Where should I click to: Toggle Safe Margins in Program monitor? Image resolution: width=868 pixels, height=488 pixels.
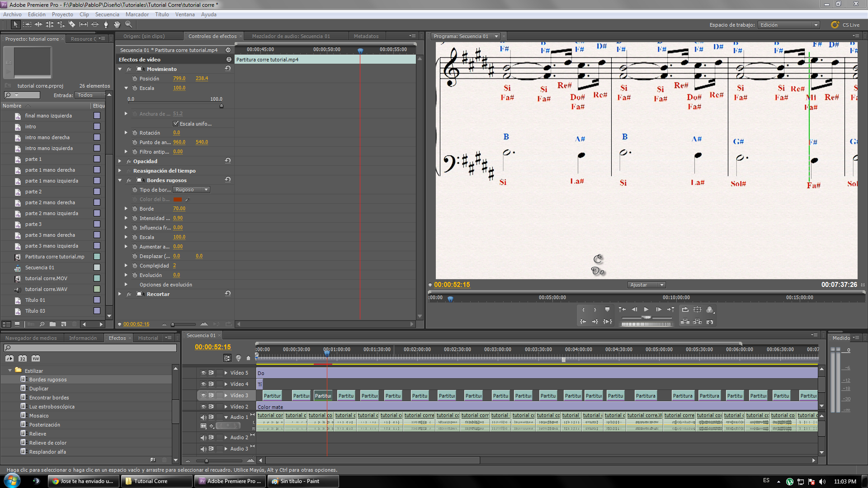pyautogui.click(x=698, y=310)
